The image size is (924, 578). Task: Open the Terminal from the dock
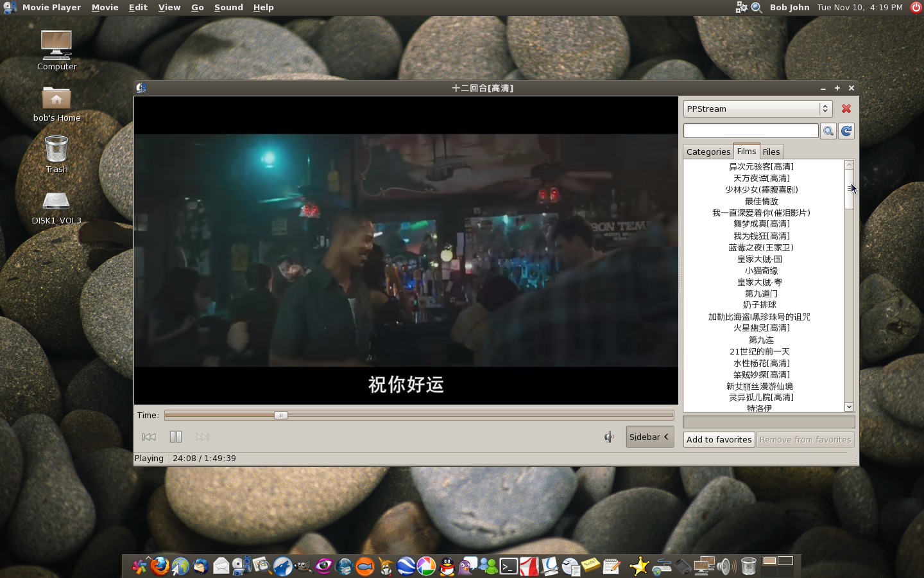point(508,566)
